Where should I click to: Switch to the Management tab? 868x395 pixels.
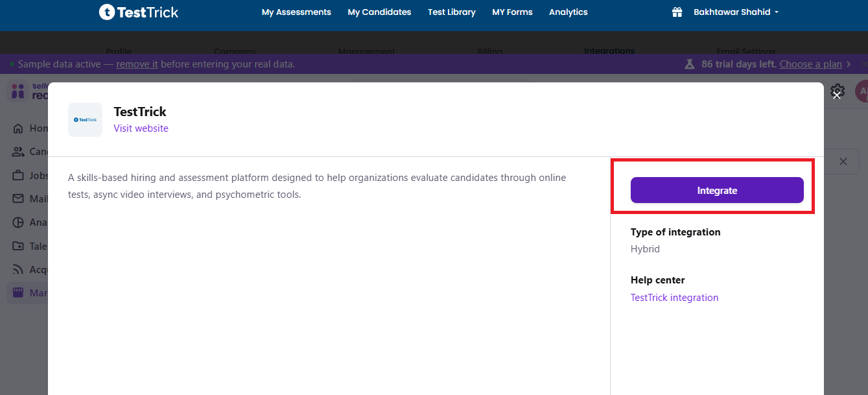(366, 51)
